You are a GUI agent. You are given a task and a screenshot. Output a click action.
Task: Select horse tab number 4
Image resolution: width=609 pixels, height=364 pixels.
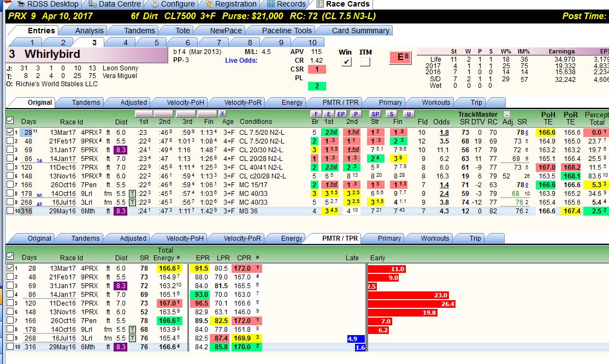point(126,43)
